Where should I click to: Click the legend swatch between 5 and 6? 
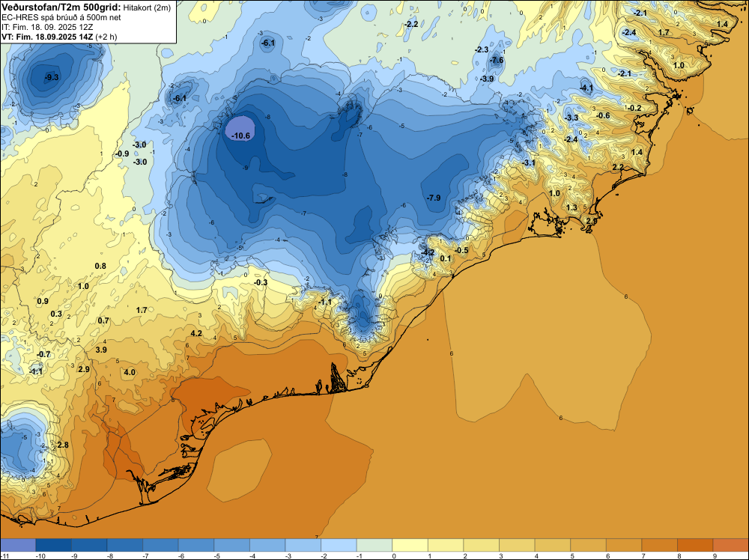click(x=588, y=545)
